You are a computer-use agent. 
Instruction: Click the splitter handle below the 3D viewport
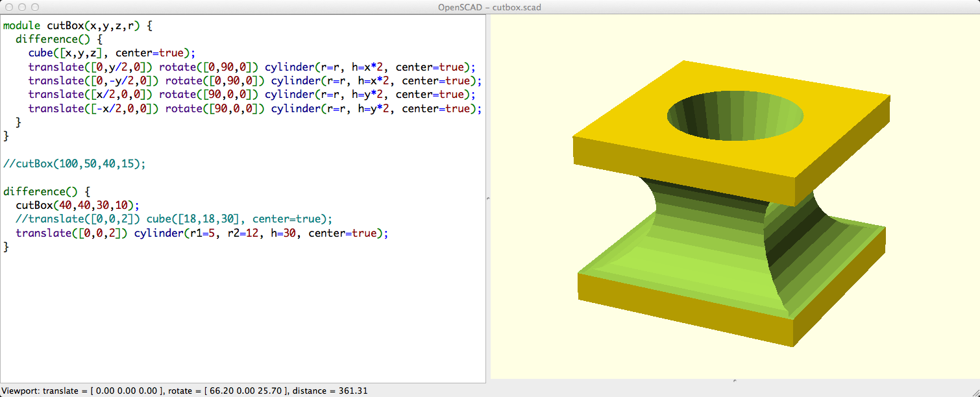pos(734,381)
